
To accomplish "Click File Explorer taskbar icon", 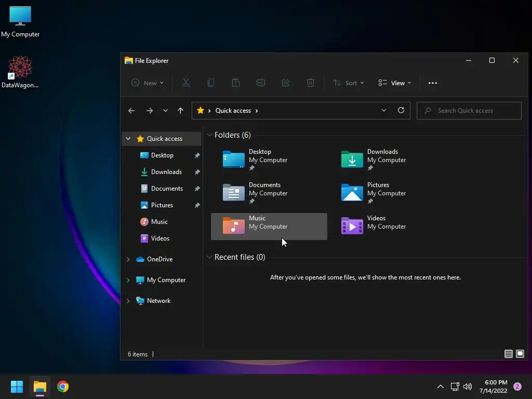I will 39,387.
